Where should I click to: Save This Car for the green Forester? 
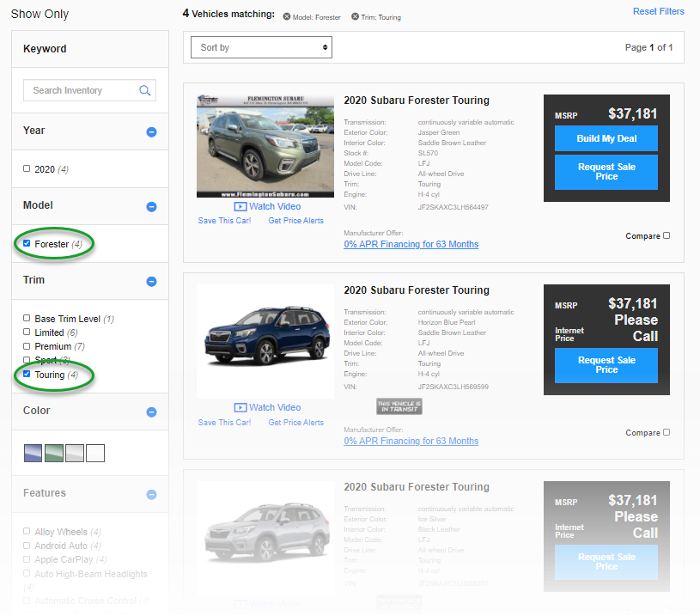(x=224, y=221)
